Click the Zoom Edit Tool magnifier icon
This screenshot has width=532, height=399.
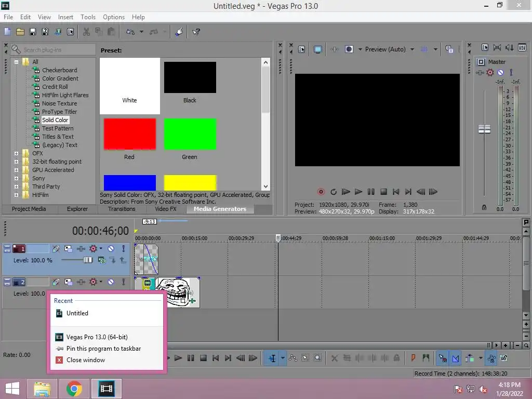click(x=317, y=358)
